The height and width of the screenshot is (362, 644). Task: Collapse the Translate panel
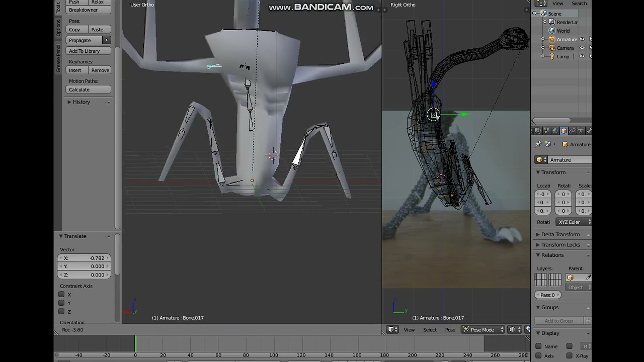point(61,236)
